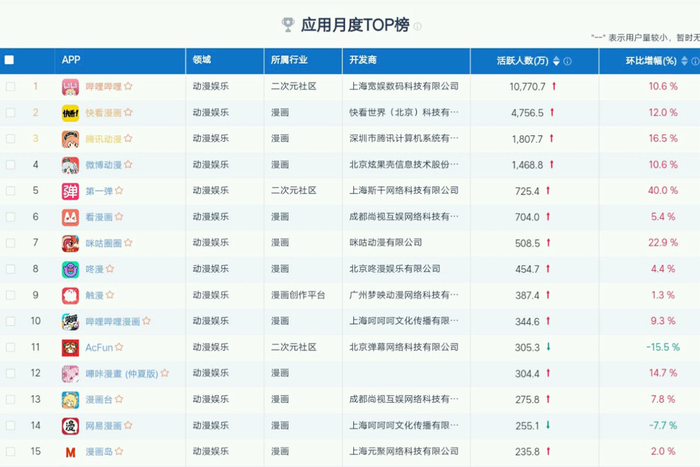The image size is (700, 467).
Task: Check the box for row 5 第一弹
Action: click(10, 191)
